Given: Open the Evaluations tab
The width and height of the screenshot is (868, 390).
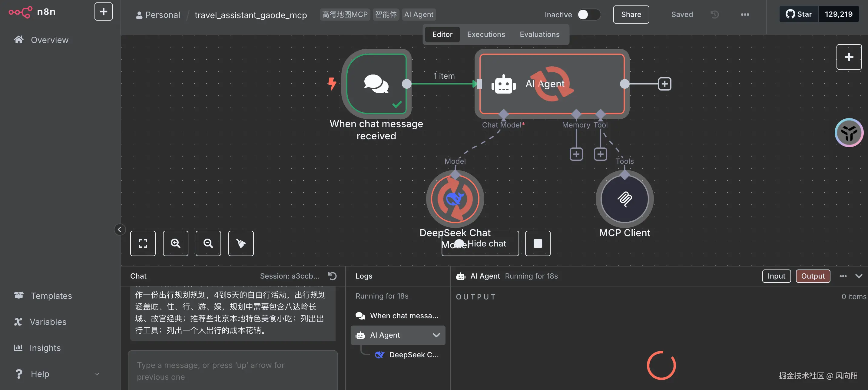Looking at the screenshot, I should (x=539, y=34).
